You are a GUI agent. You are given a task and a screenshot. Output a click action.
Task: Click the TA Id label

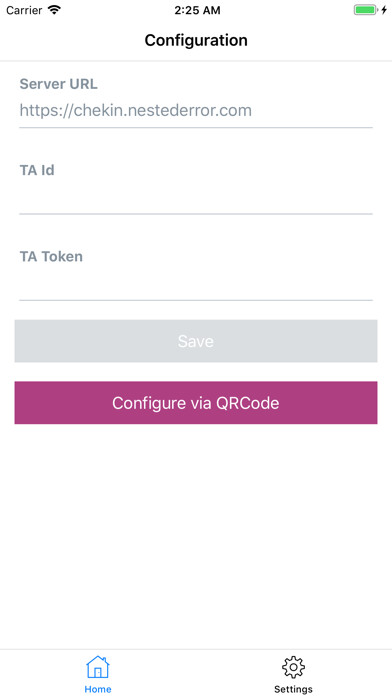tap(37, 170)
